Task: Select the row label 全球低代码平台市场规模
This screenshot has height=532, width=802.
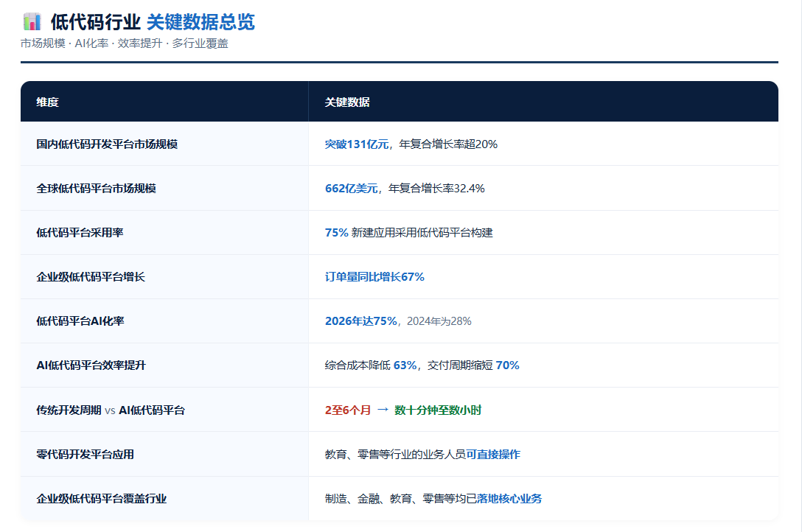Action: pyautogui.click(x=96, y=189)
